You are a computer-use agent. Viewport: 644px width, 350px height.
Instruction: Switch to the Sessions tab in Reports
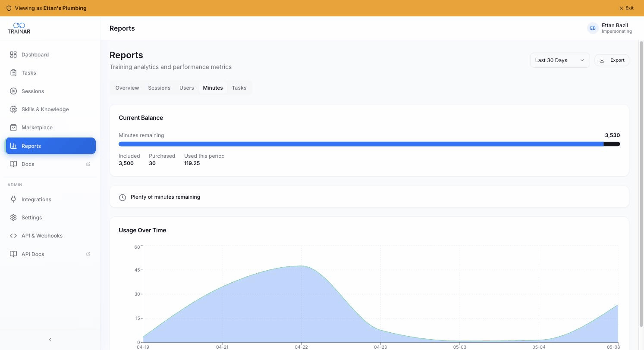pyautogui.click(x=159, y=88)
